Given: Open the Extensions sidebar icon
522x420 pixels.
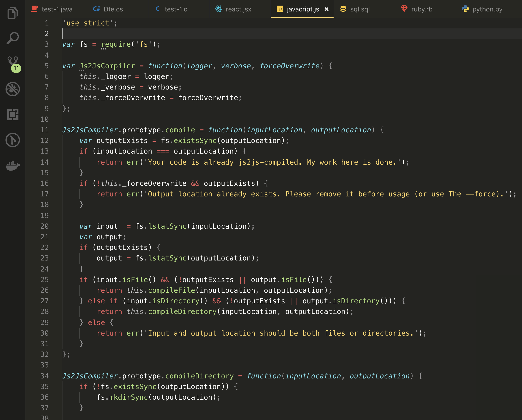Looking at the screenshot, I should (x=13, y=115).
